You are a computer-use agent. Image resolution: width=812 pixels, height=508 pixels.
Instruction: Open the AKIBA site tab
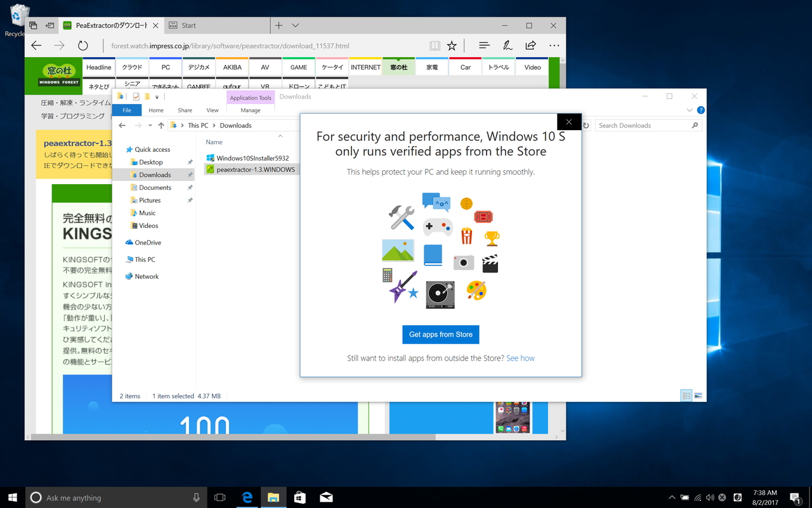point(232,67)
